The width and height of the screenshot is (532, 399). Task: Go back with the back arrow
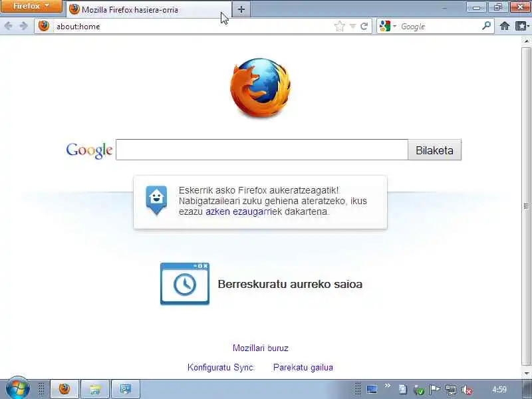point(9,26)
